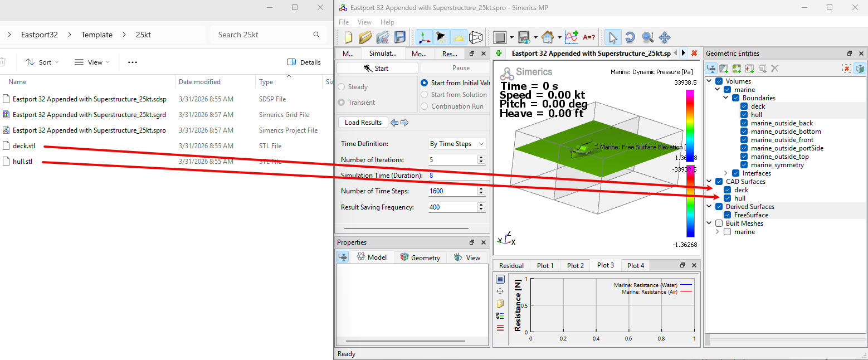Click the Load Results button
Image resolution: width=868 pixels, height=360 pixels.
click(x=363, y=123)
